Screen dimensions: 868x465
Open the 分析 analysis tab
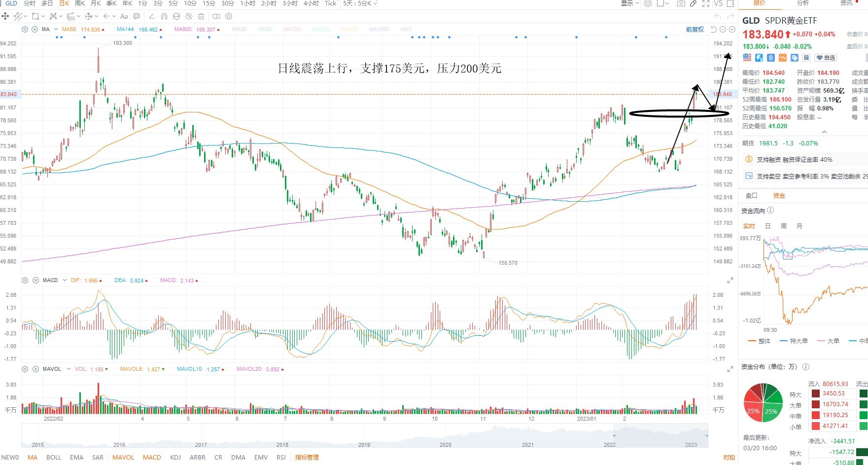803,3
